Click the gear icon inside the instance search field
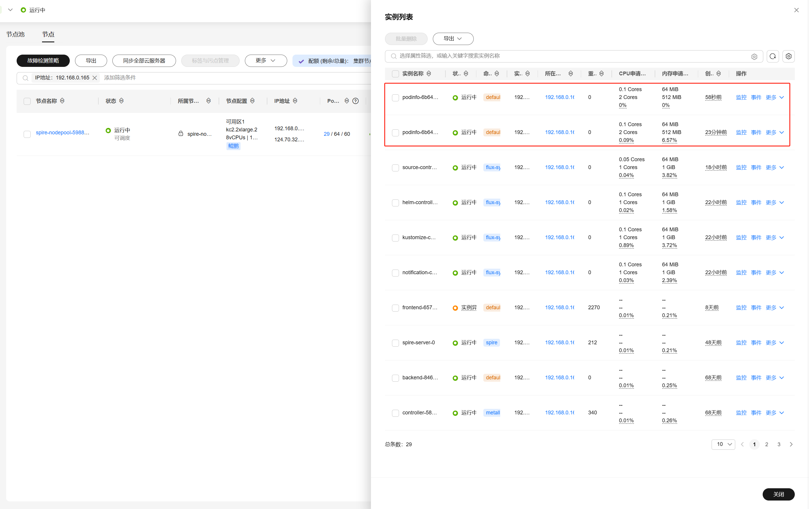 tap(754, 57)
